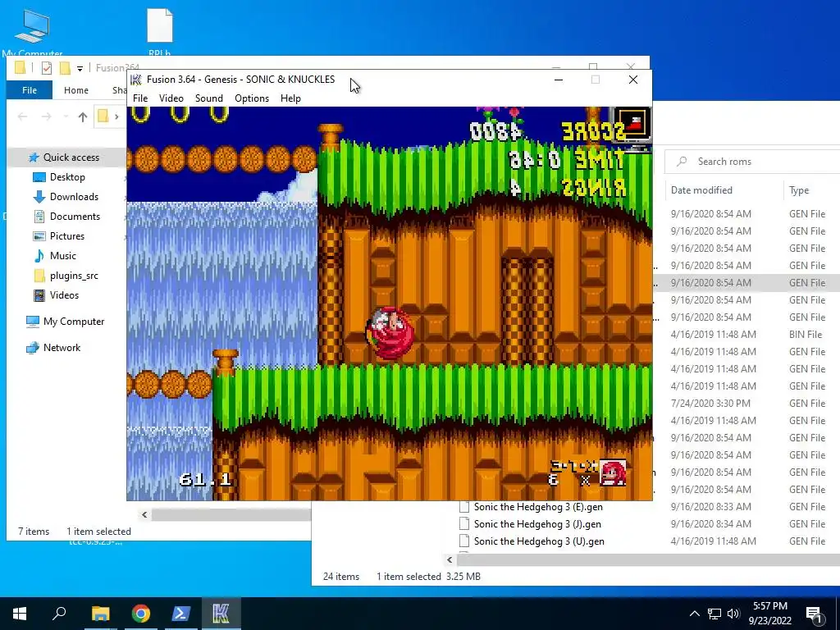The image size is (840, 630).
Task: Click the Network icon in sidebar
Action: (x=33, y=348)
